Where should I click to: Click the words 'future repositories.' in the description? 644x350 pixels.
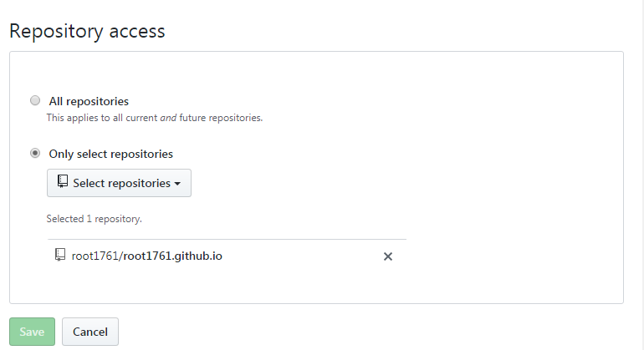pyautogui.click(x=220, y=118)
